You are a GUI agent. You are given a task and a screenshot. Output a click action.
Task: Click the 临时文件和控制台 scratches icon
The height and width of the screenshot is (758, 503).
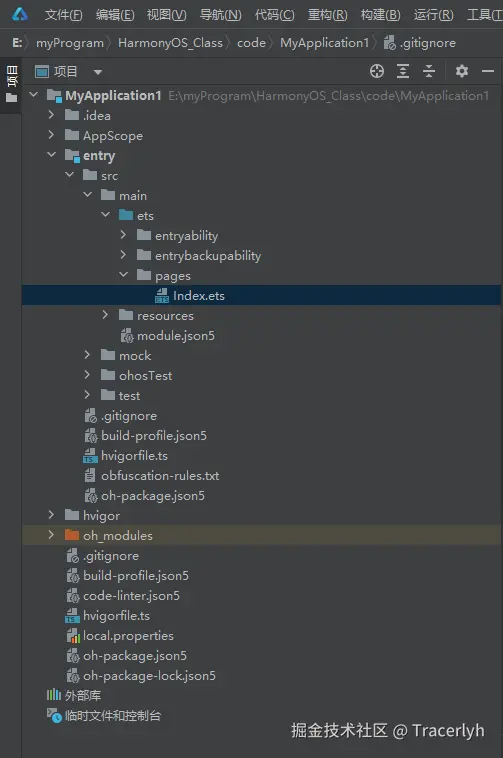coord(54,715)
